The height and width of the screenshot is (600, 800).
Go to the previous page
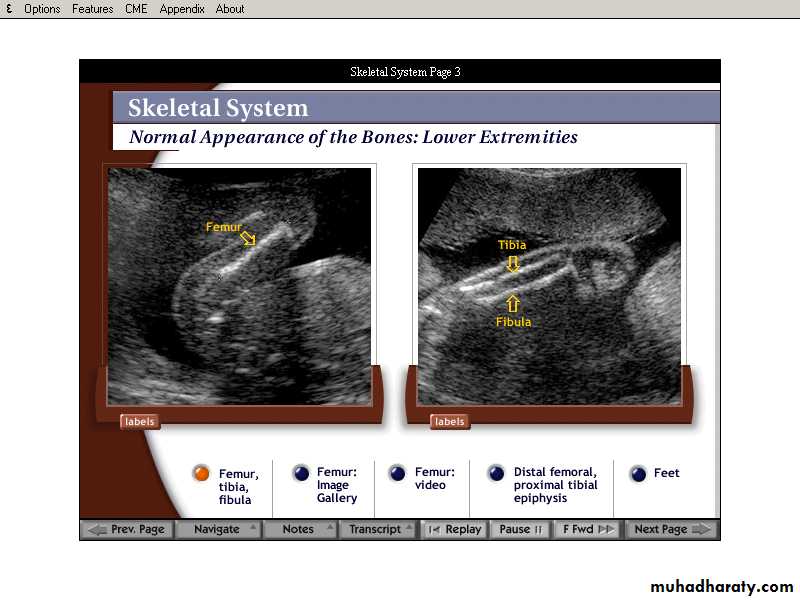coord(127,529)
